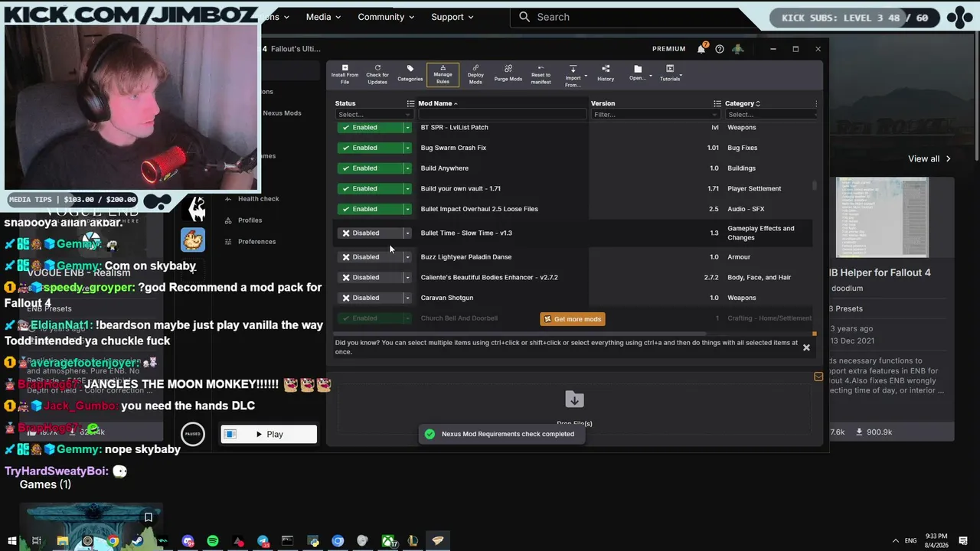Image resolution: width=980 pixels, height=551 pixels.
Task: Click the Play button
Action: (x=269, y=435)
